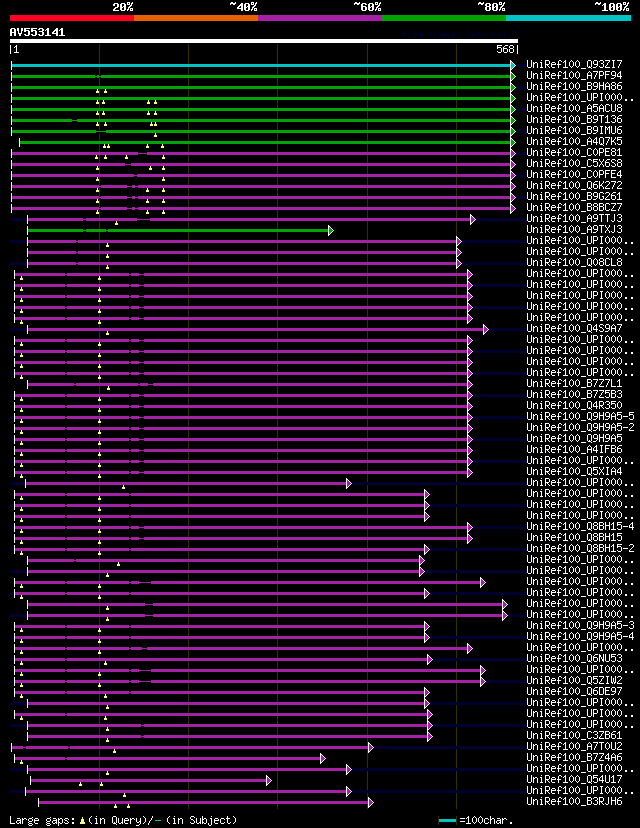Select the UniRef100_B8BCZ7 label
This screenshot has width=640, height=828.
(x=574, y=208)
